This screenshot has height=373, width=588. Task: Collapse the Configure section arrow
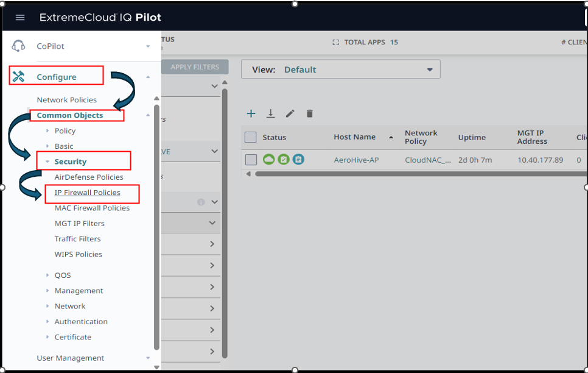point(148,77)
